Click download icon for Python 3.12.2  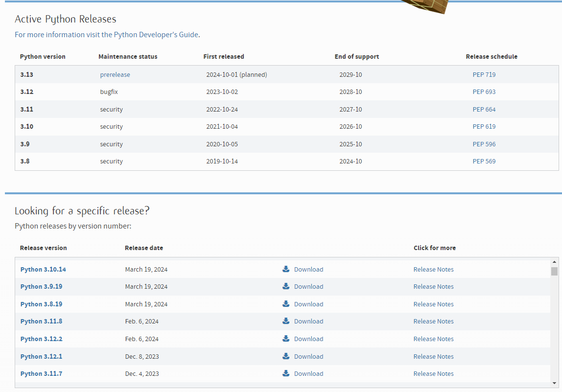pyautogui.click(x=286, y=339)
